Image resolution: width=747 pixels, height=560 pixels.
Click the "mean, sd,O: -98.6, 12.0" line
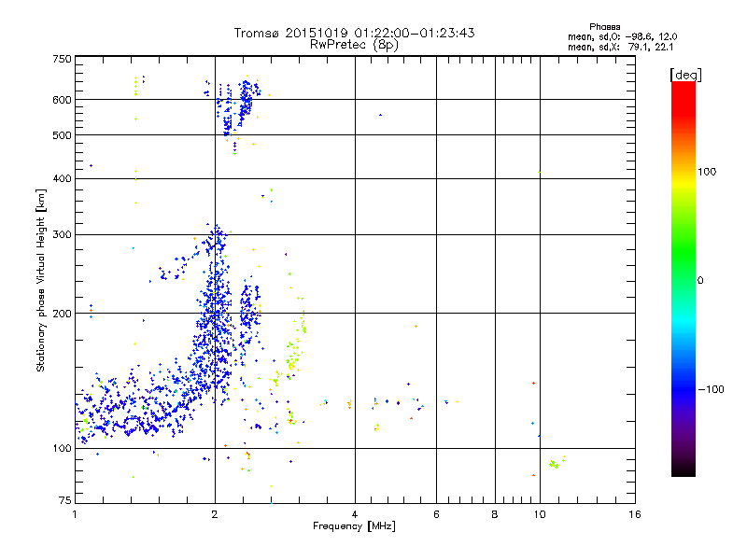(x=622, y=36)
